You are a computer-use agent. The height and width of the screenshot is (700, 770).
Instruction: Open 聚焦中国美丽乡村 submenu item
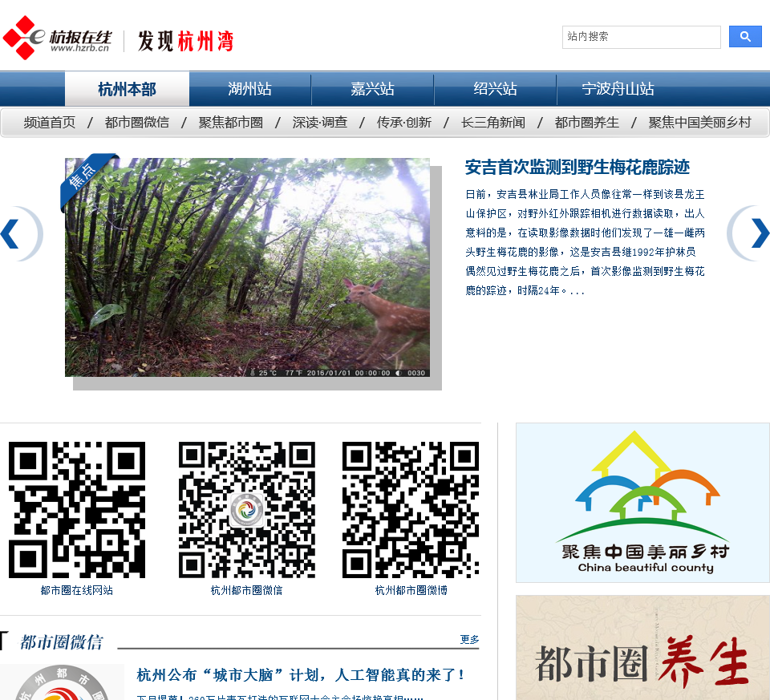pos(699,122)
